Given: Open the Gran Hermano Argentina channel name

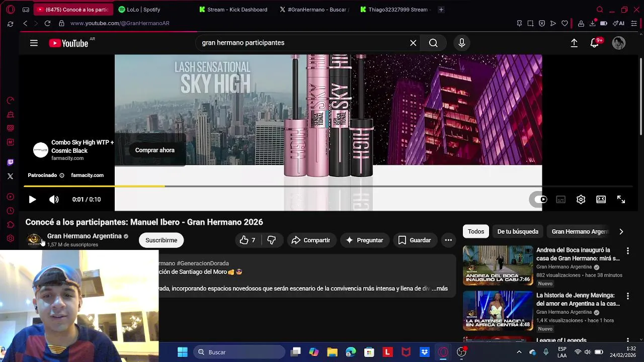Looking at the screenshot, I should (x=84, y=236).
